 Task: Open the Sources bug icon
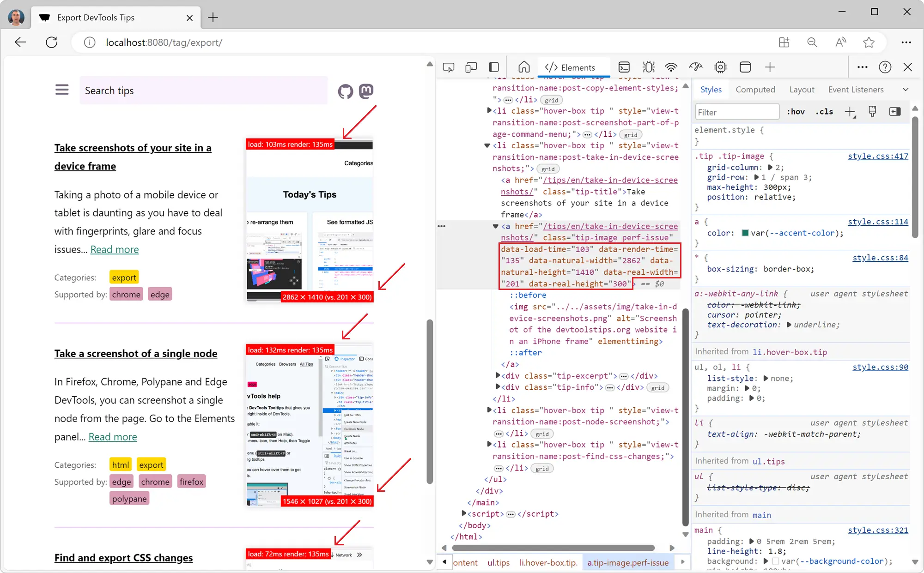[x=649, y=67]
